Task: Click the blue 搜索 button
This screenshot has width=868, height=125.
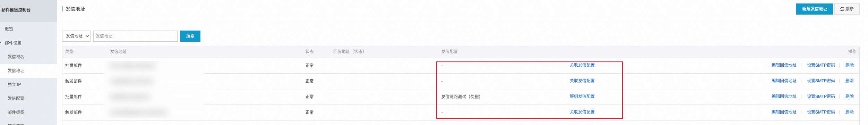Action: pyautogui.click(x=190, y=36)
